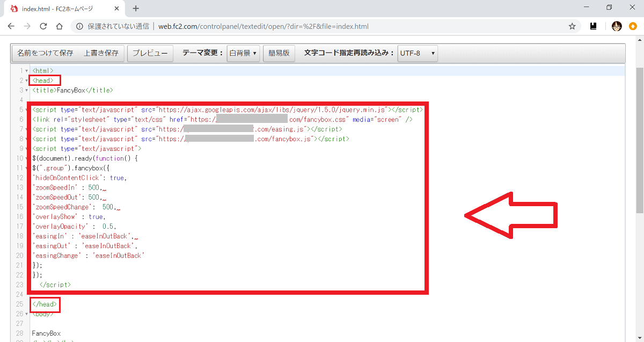Collapse the html fold arrow on line 1
Viewport: 644px width, 342px height.
click(x=26, y=70)
